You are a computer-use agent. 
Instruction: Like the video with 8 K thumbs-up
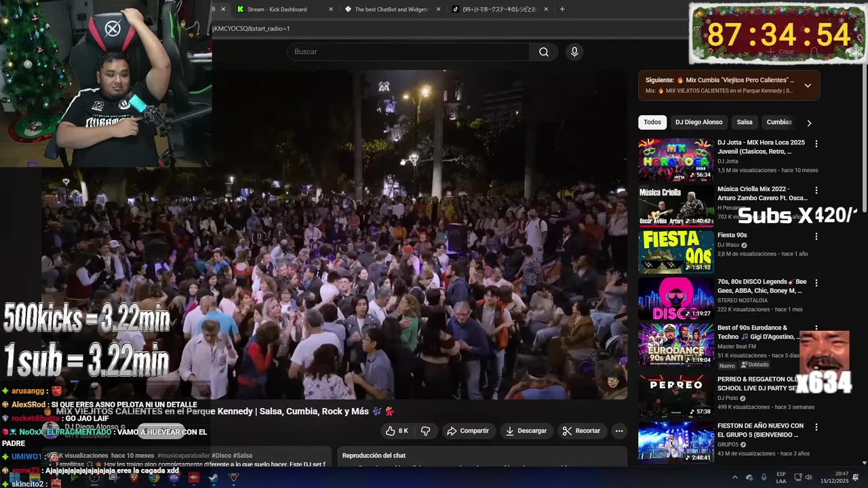pos(397,431)
